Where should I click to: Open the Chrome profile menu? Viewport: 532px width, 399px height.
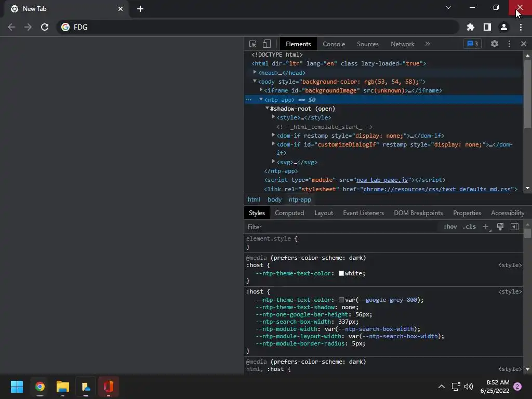tap(503, 27)
